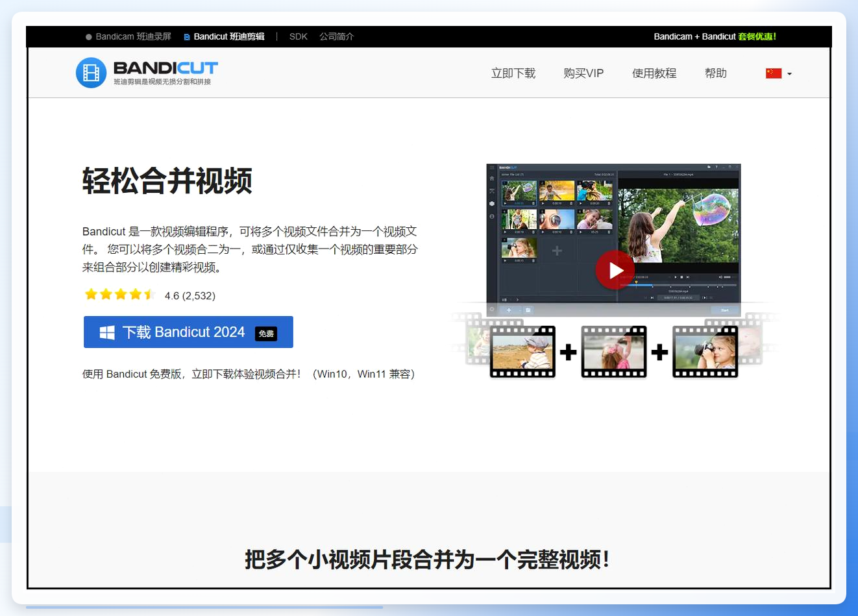Click the film strip thumbnail with camera girl

click(x=705, y=352)
